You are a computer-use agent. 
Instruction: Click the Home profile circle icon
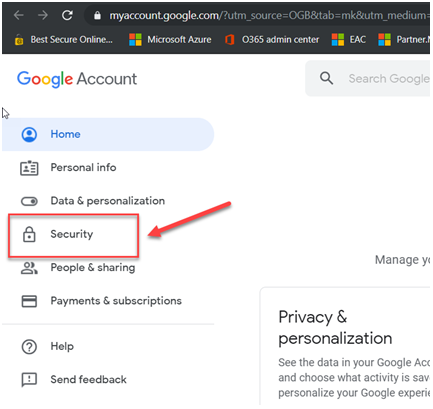(x=29, y=134)
